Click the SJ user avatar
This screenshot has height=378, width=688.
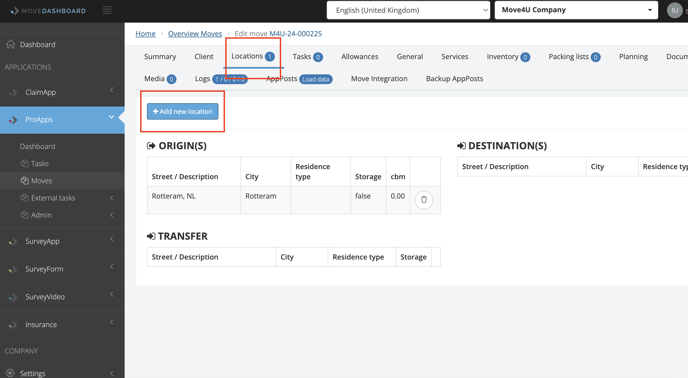pos(674,10)
